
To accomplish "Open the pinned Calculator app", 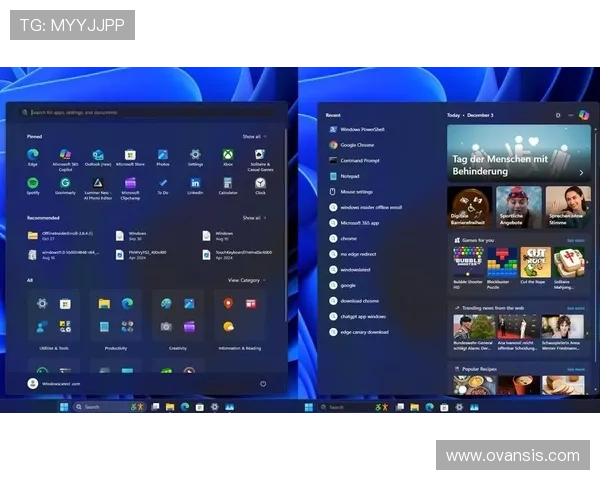I will (228, 183).
